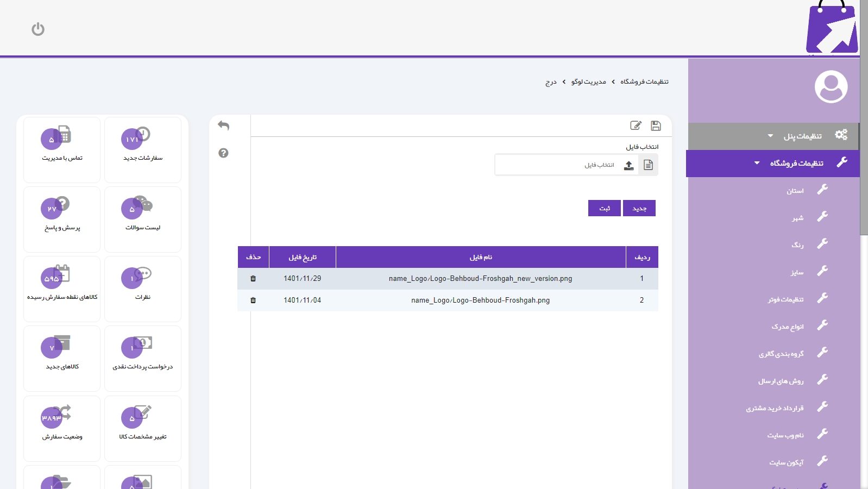Click the save floppy disk icon
Screen dimensions: 868x489
coord(656,126)
